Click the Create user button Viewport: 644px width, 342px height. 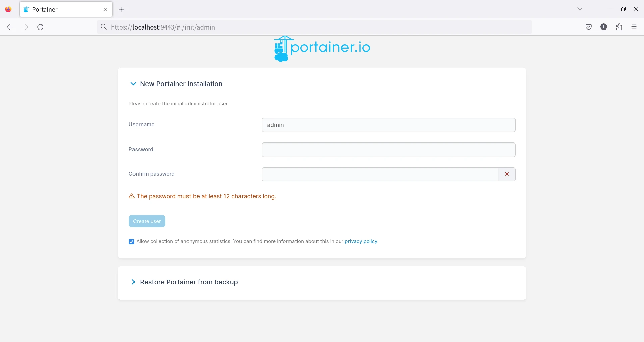(147, 221)
